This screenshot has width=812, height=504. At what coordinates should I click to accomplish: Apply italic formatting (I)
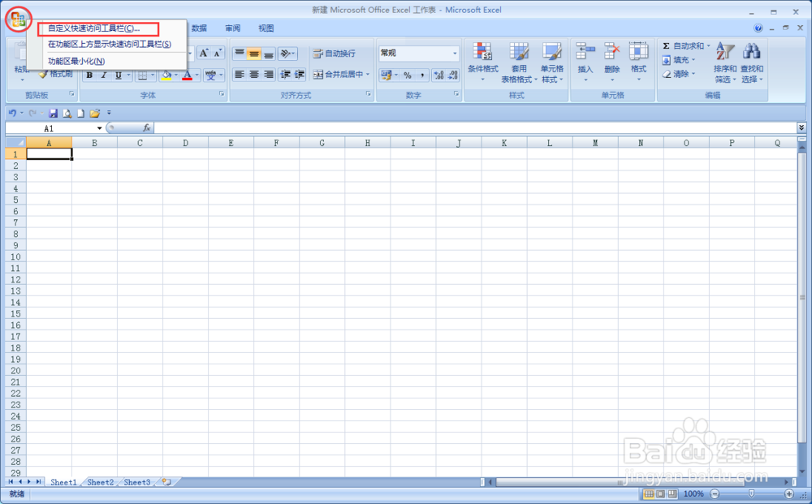coord(104,75)
